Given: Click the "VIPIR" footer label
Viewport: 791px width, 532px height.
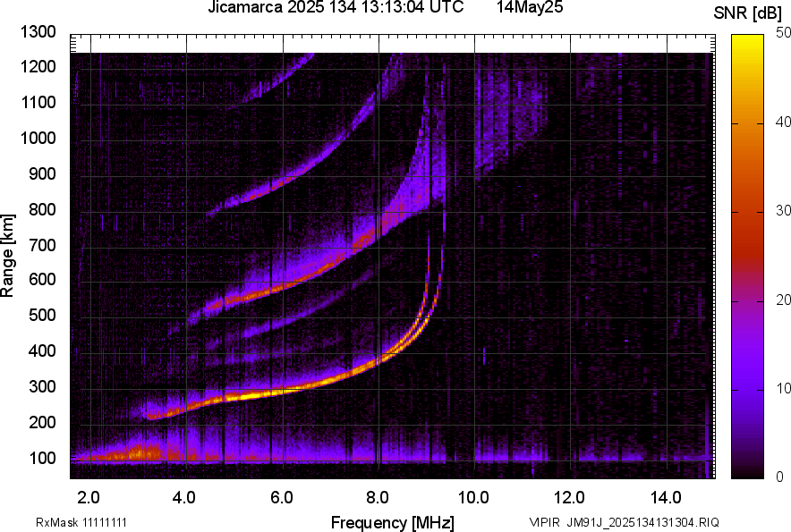Looking at the screenshot, I should tap(544, 522).
